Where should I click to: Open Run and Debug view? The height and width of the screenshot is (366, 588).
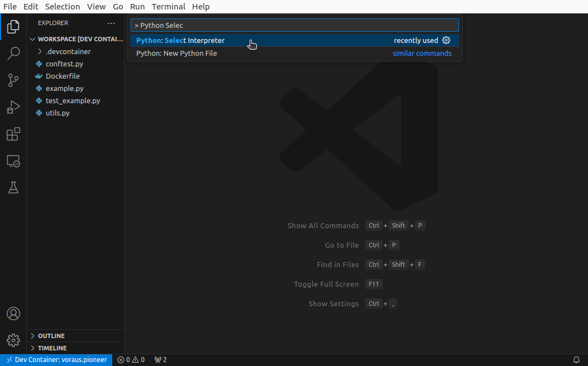click(x=13, y=107)
